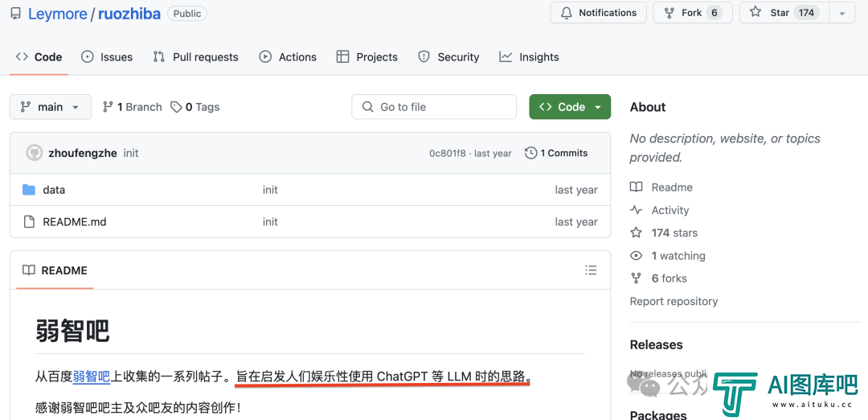Click the data folder icon
The width and height of the screenshot is (868, 420).
29,190
